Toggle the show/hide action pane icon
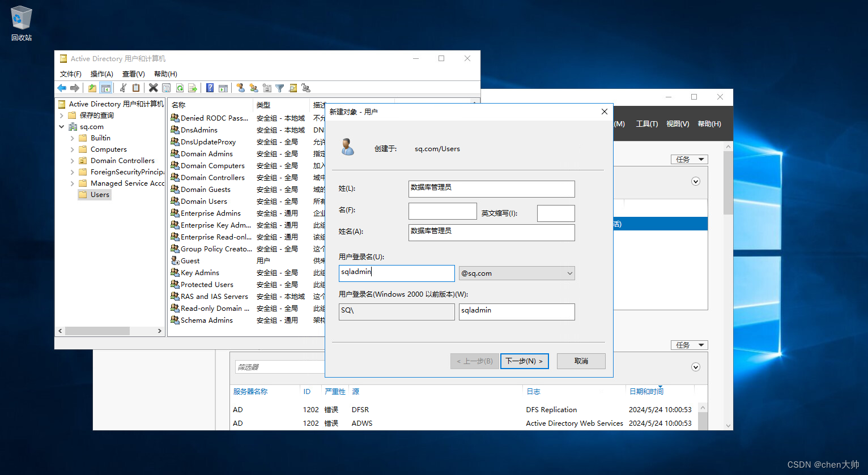The height and width of the screenshot is (475, 868). [x=223, y=88]
